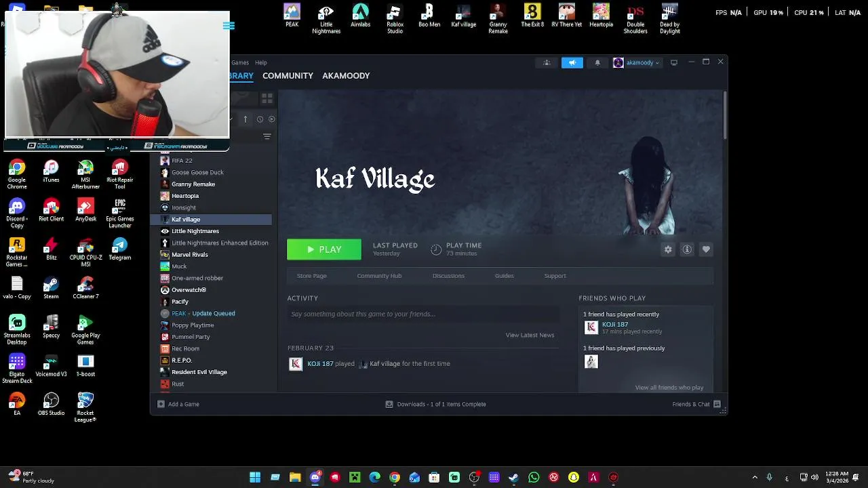Open the Steam friends activity icon in title bar
Image resolution: width=868 pixels, height=488 pixels.
547,62
